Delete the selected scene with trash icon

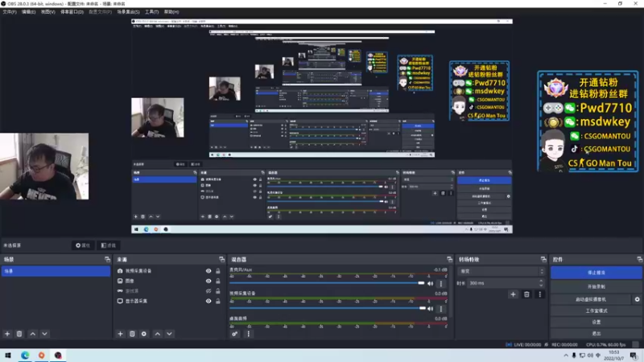pos(19,334)
